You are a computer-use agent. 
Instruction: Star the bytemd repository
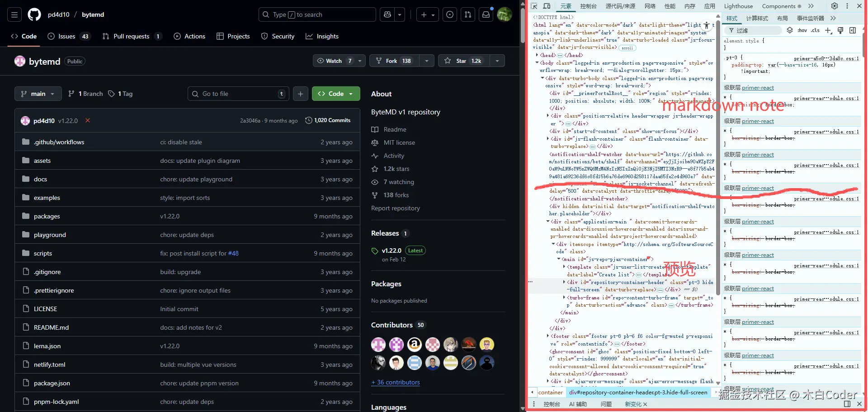click(x=462, y=61)
